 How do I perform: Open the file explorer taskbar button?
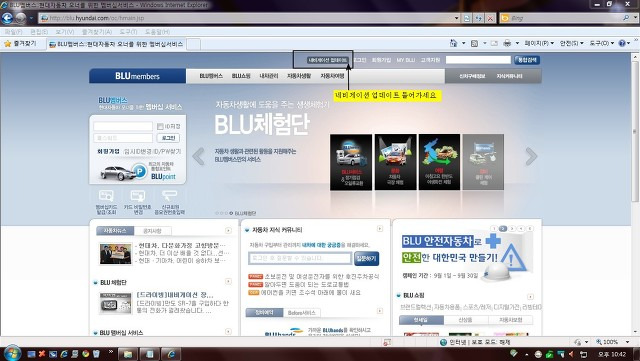click(128, 354)
